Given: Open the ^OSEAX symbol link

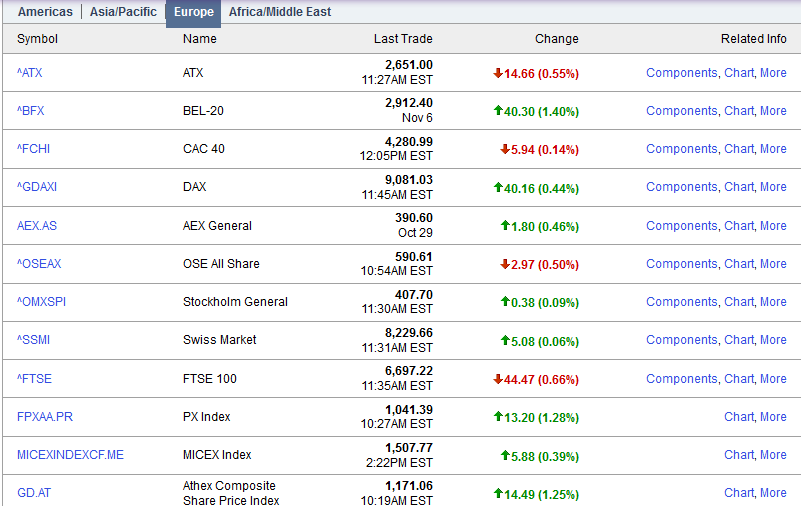Looking at the screenshot, I should pyautogui.click(x=39, y=263).
